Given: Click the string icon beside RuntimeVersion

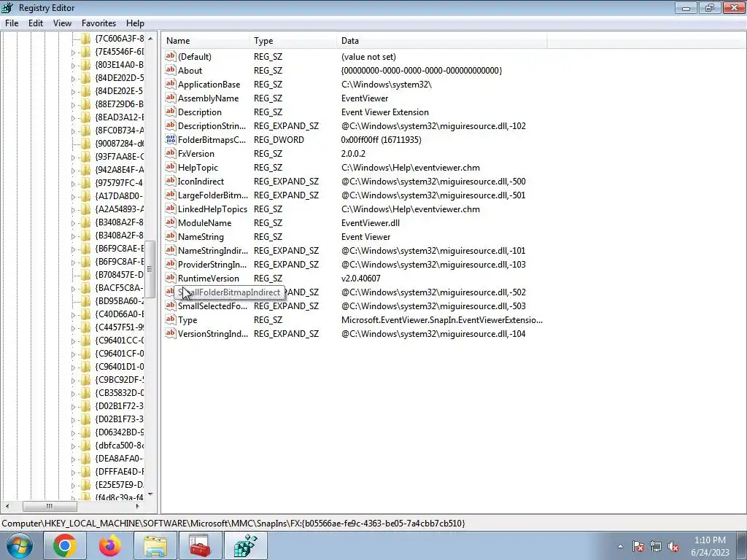Looking at the screenshot, I should pyautogui.click(x=171, y=278).
